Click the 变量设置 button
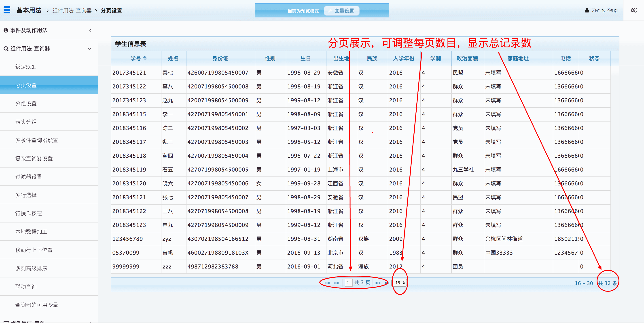644x323 pixels. [x=341, y=11]
